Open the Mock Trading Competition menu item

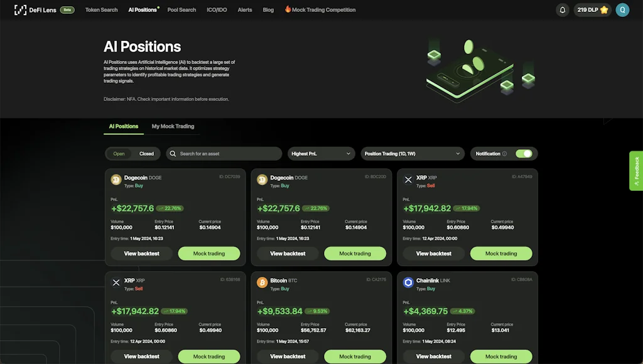point(324,9)
